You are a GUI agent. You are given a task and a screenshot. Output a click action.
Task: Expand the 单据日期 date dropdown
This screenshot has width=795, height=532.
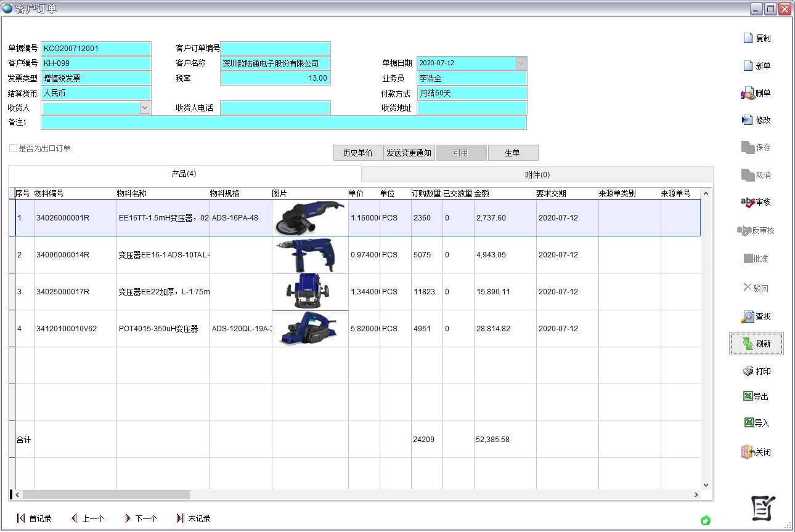point(521,63)
